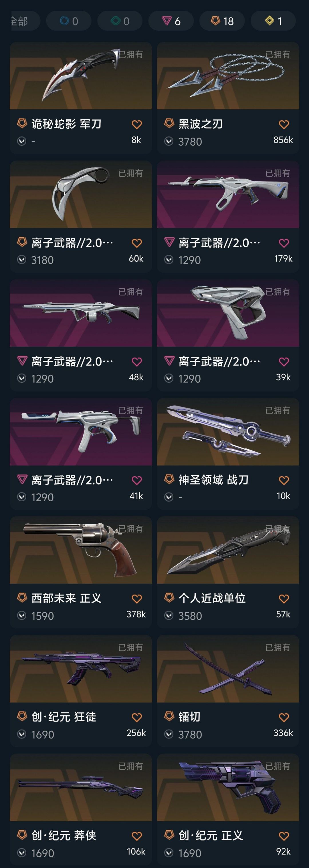The height and width of the screenshot is (868, 309).
Task: Favorite the 诡秘蛇影 军刀 skin heart
Action: tap(136, 125)
